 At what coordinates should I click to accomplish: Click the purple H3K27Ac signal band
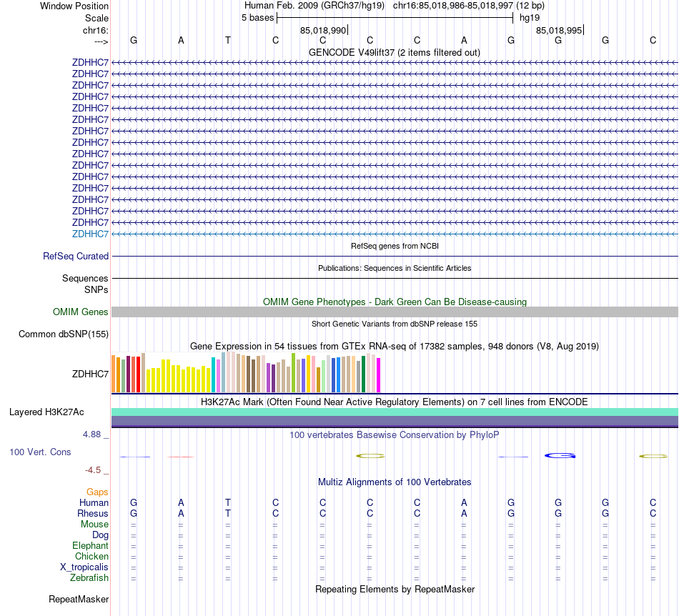[395, 421]
